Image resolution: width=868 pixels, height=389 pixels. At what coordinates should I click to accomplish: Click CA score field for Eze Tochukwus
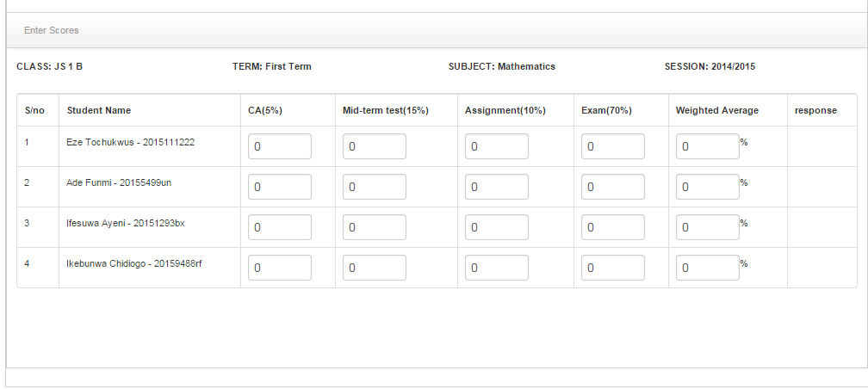point(280,147)
